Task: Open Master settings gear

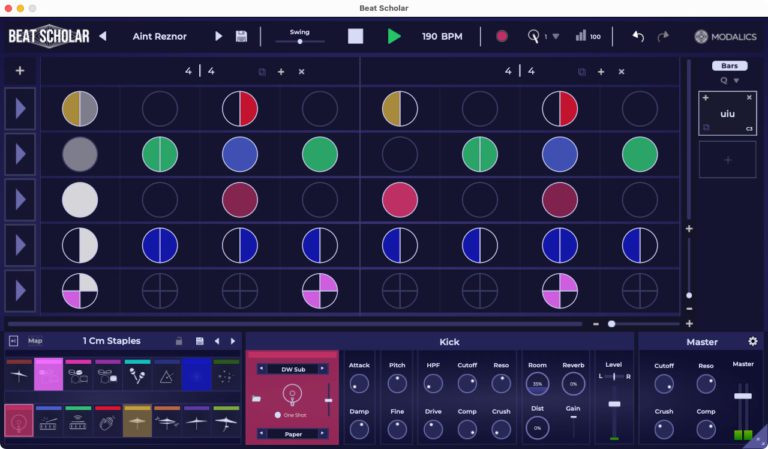Action: (752, 341)
